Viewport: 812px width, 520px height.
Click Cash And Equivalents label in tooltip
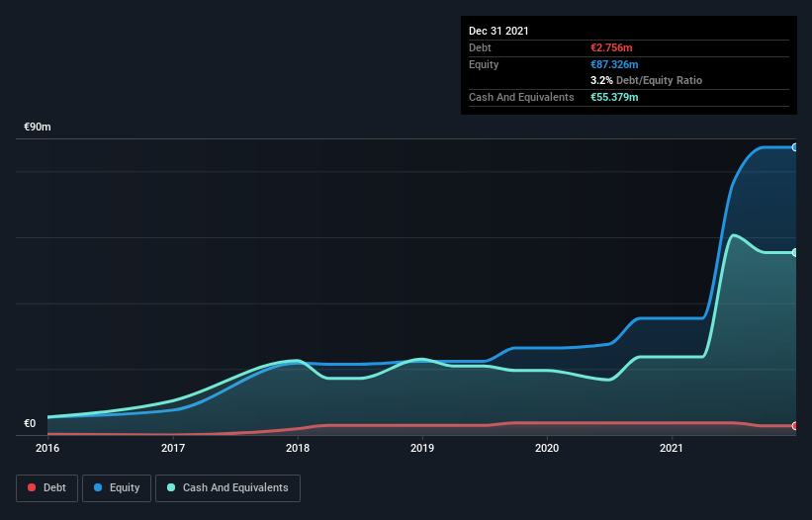(x=521, y=97)
